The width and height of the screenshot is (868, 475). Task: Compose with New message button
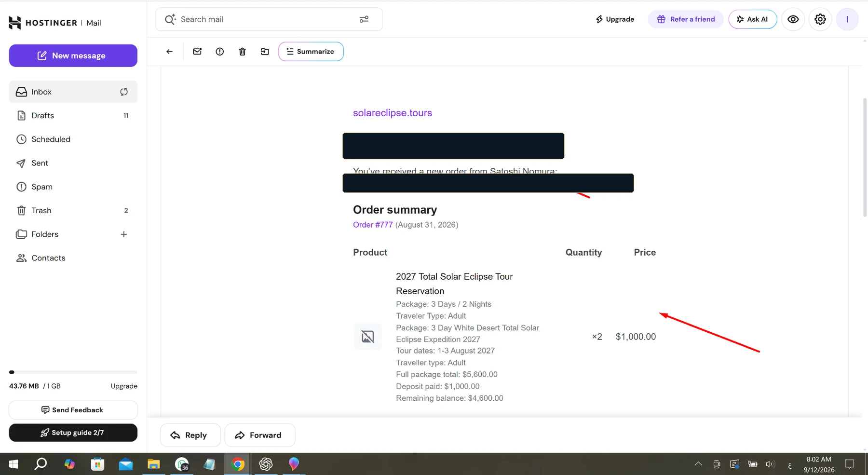pos(73,55)
